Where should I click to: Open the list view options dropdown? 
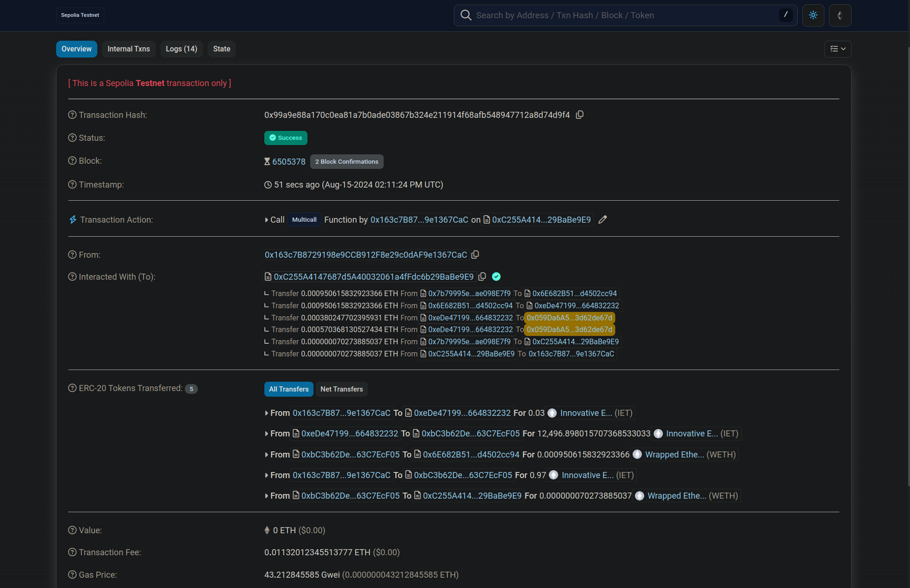coord(837,49)
